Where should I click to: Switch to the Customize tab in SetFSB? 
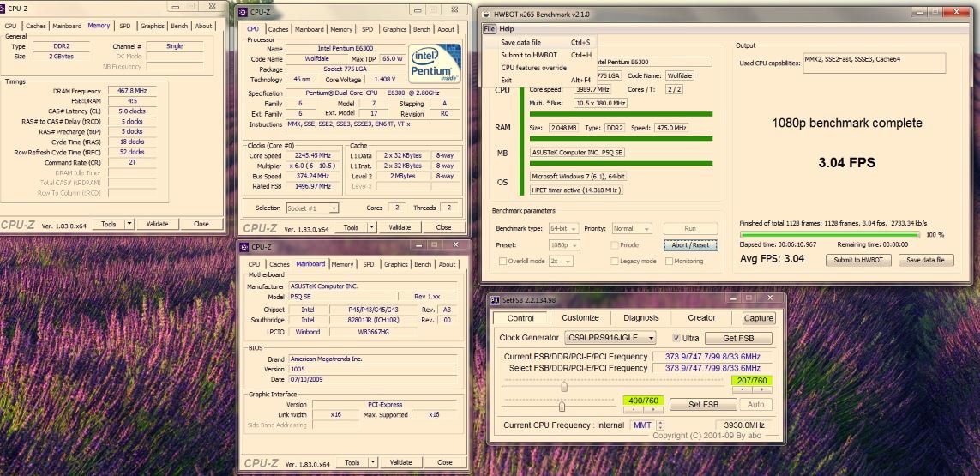[580, 317]
